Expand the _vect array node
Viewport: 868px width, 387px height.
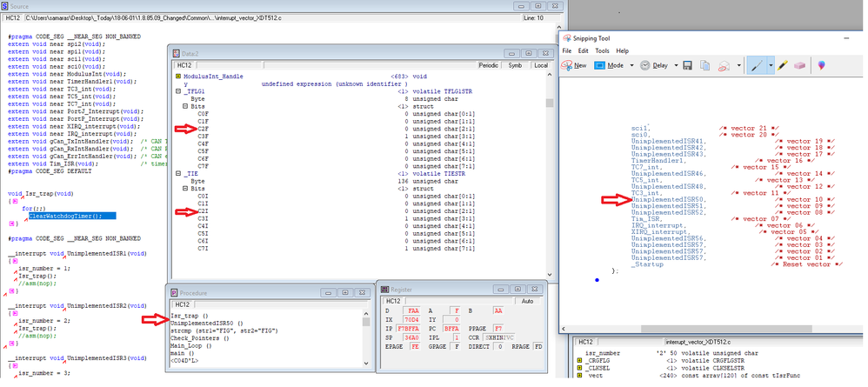click(579, 376)
